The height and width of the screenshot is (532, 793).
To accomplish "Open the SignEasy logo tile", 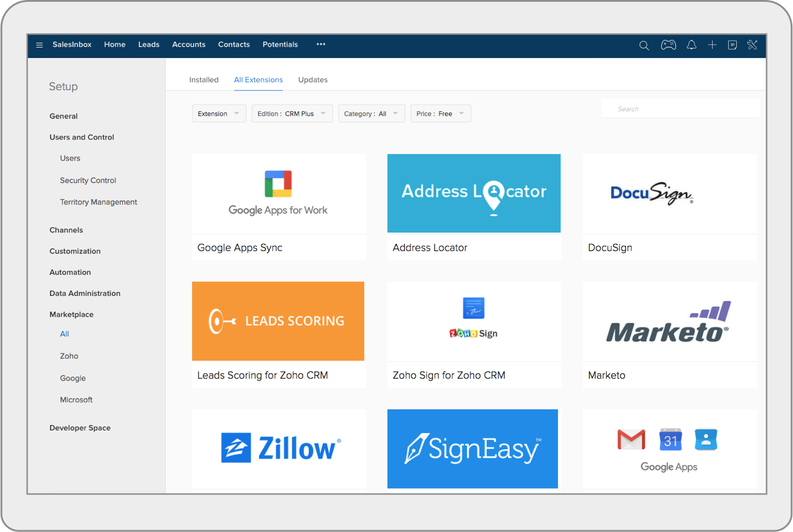I will [x=473, y=449].
